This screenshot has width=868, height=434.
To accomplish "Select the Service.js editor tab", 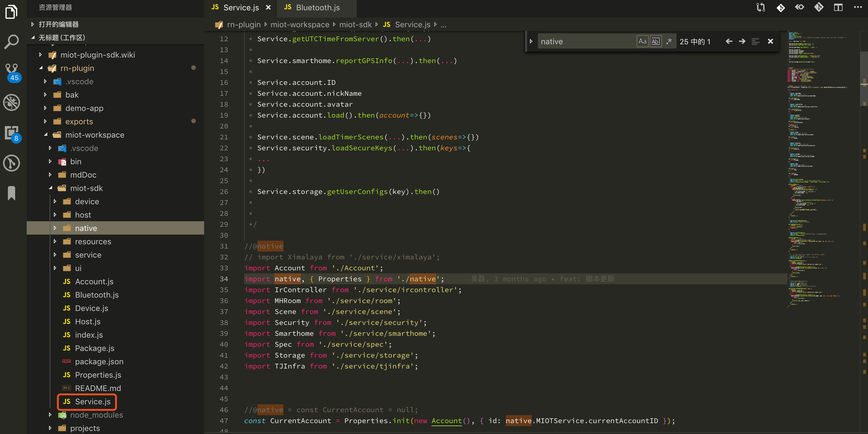I will point(241,7).
